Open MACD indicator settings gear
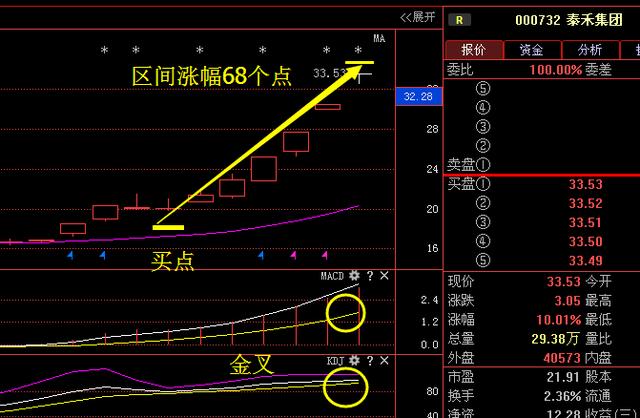Image resolution: width=640 pixels, height=418 pixels. 354,276
